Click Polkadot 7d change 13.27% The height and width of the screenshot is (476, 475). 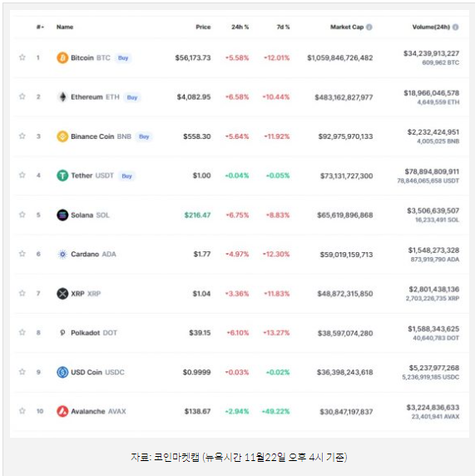tap(276, 333)
